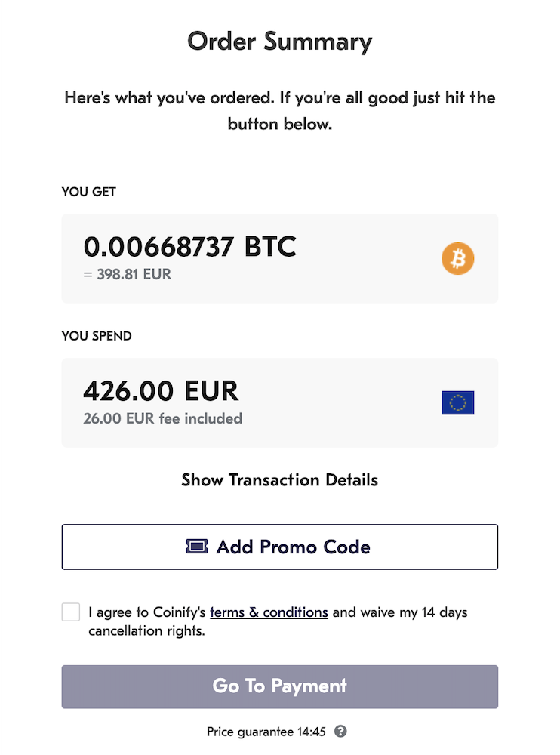Click the 398.81 EUR equivalent value
Viewport: 560px width, 755px height.
[x=128, y=275]
